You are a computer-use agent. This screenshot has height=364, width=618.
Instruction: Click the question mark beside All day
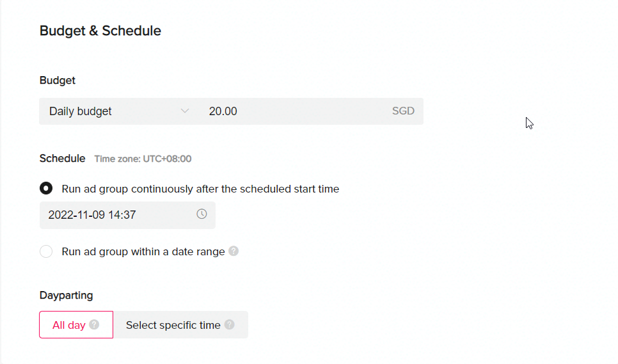click(94, 324)
